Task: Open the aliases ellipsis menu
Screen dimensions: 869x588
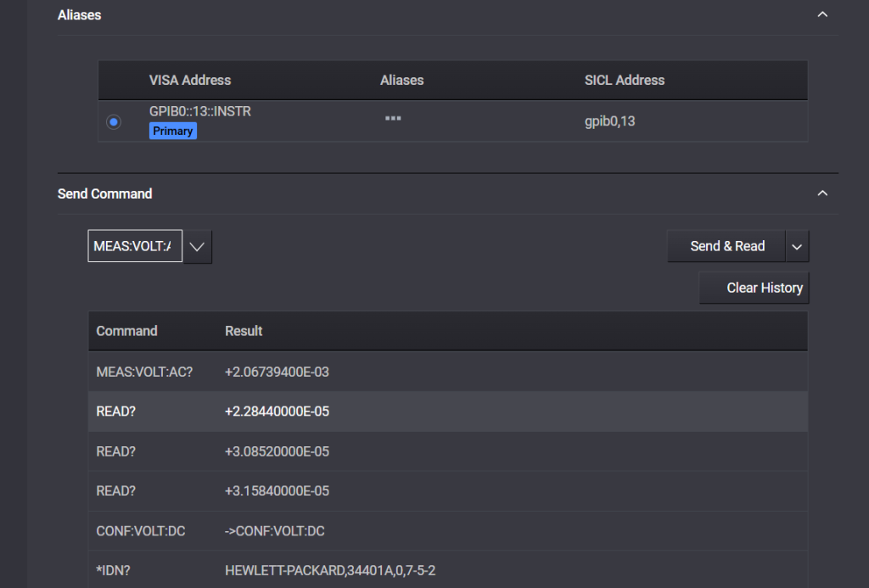Action: click(x=393, y=118)
